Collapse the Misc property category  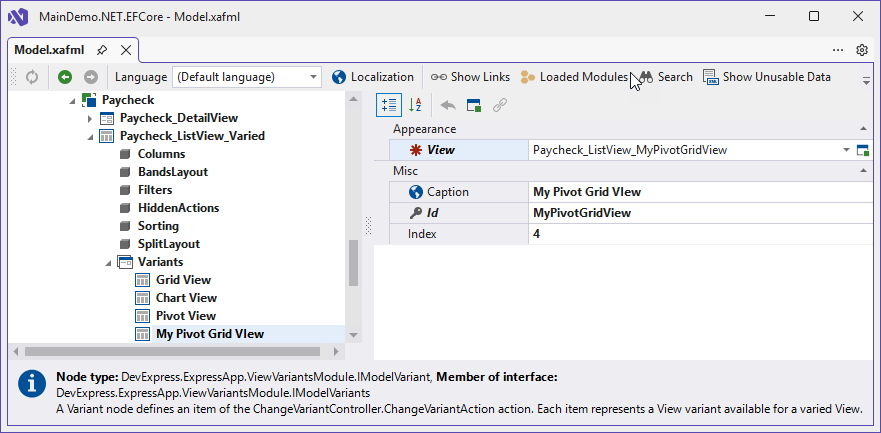click(862, 171)
